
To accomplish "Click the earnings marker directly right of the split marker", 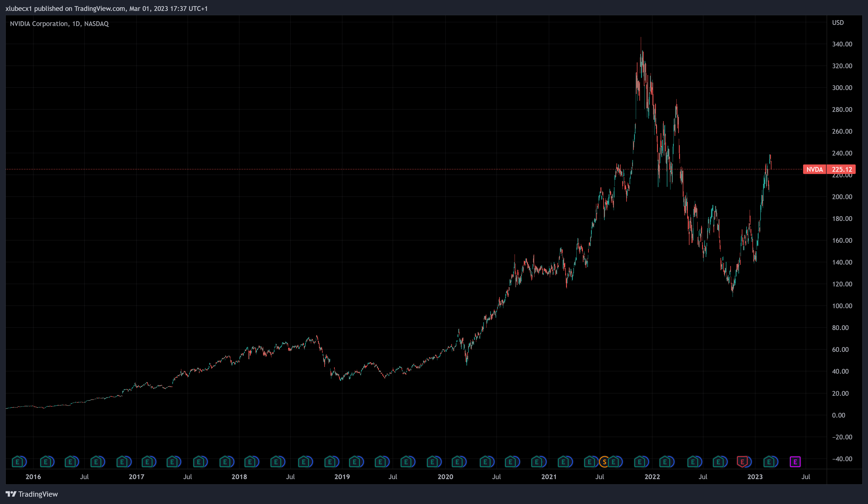I will point(613,462).
